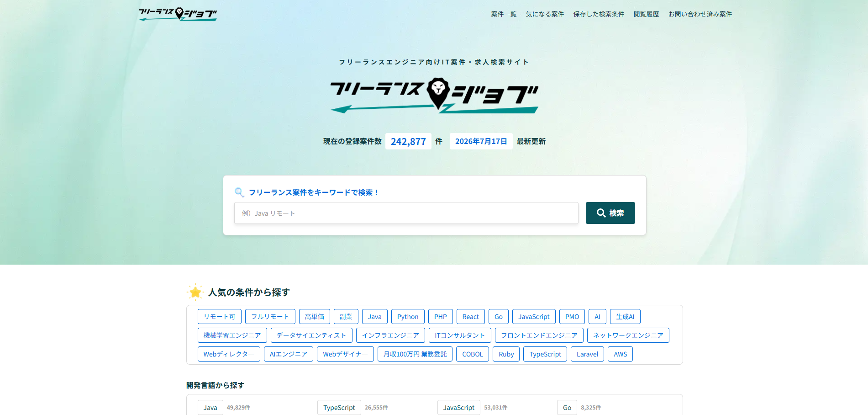868x415 pixels.
Task: Click the 検索 search button
Action: [x=610, y=213]
